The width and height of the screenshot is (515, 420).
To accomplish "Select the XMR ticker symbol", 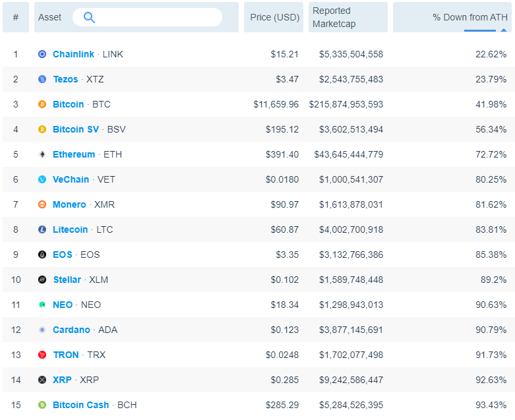I will click(104, 204).
